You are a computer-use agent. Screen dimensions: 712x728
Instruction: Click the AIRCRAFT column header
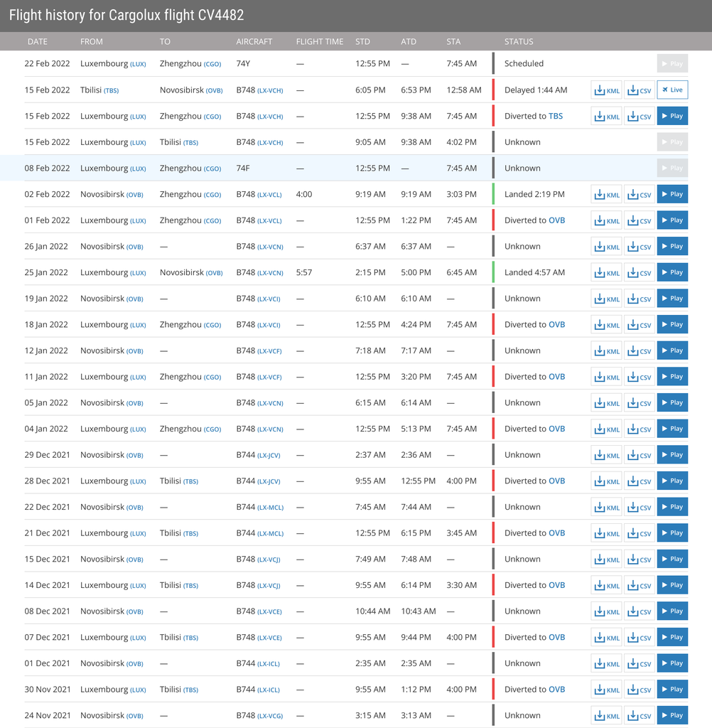(x=254, y=41)
